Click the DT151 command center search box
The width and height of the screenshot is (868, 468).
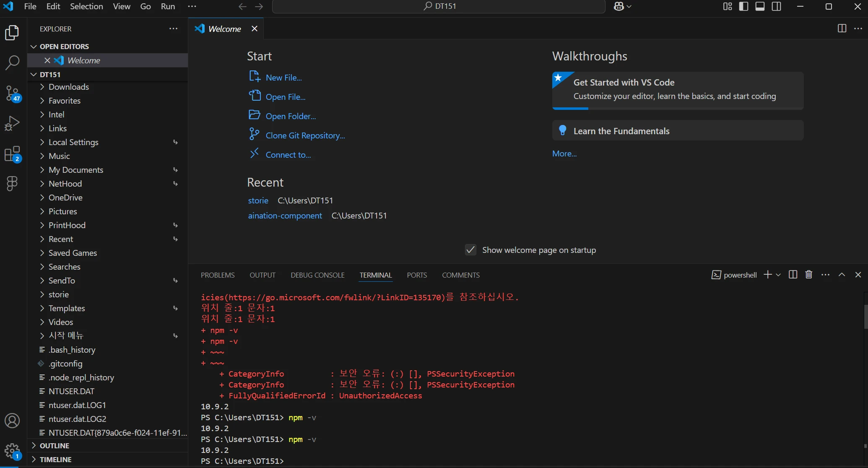(439, 6)
